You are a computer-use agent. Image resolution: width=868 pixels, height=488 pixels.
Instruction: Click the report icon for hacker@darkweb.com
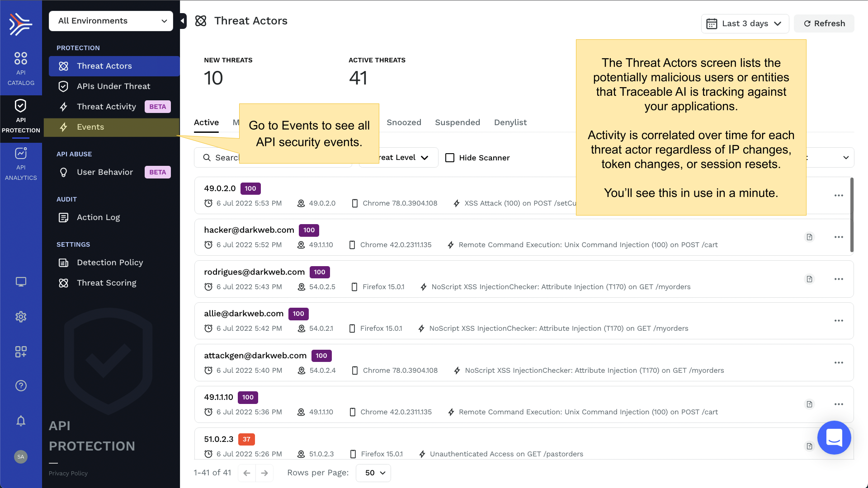coord(809,237)
